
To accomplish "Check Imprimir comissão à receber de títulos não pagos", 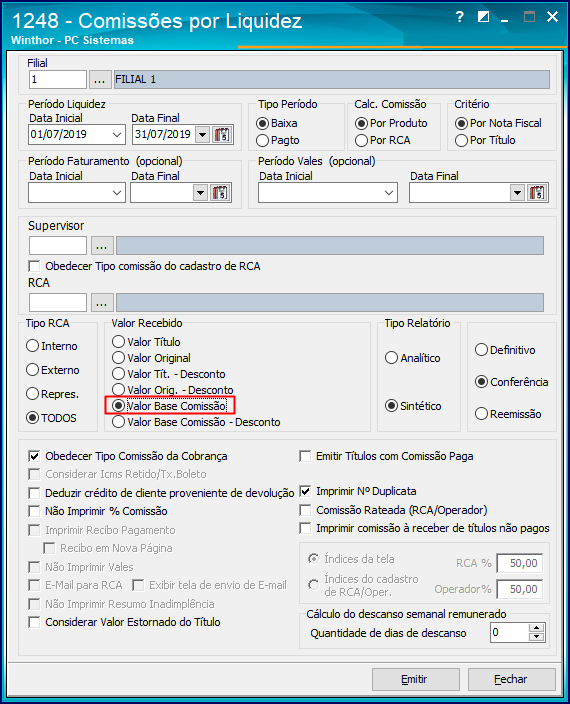I will 425,528.
